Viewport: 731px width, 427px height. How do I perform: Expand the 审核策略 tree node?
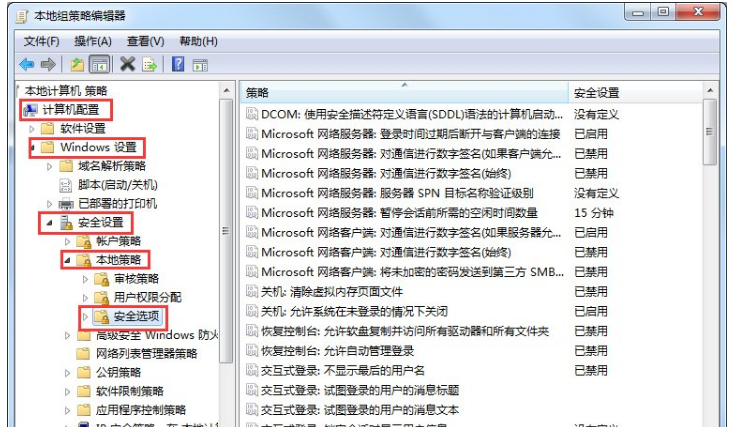pos(85,279)
